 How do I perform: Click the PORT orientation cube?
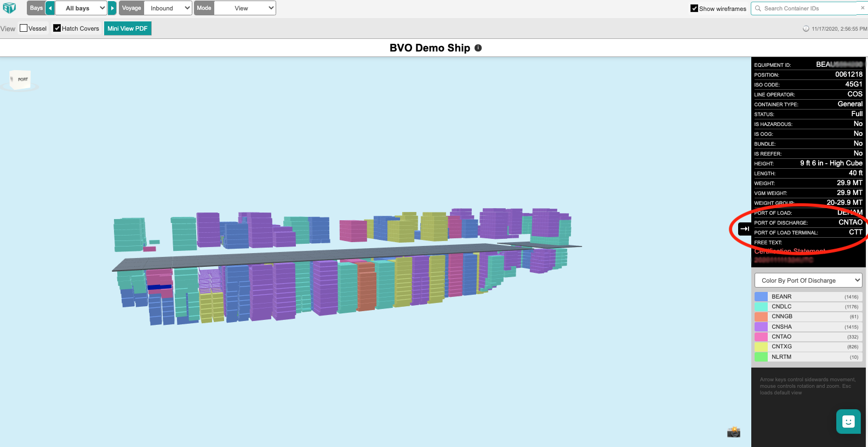tap(21, 80)
